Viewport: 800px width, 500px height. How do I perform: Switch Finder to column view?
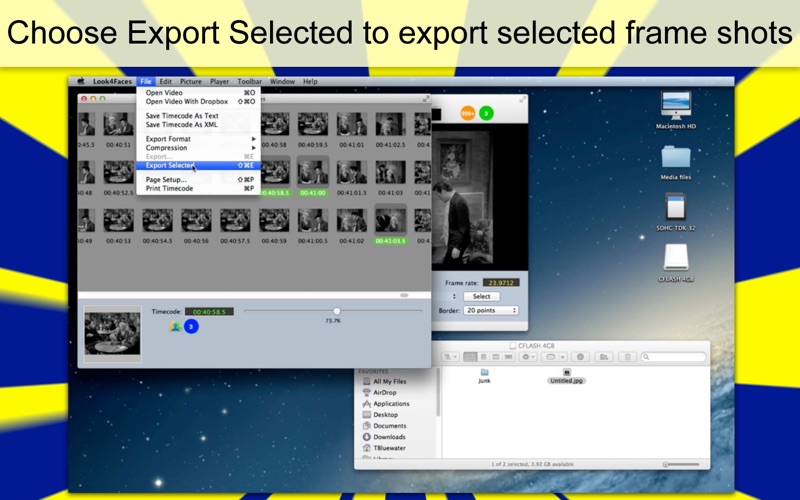click(x=495, y=357)
